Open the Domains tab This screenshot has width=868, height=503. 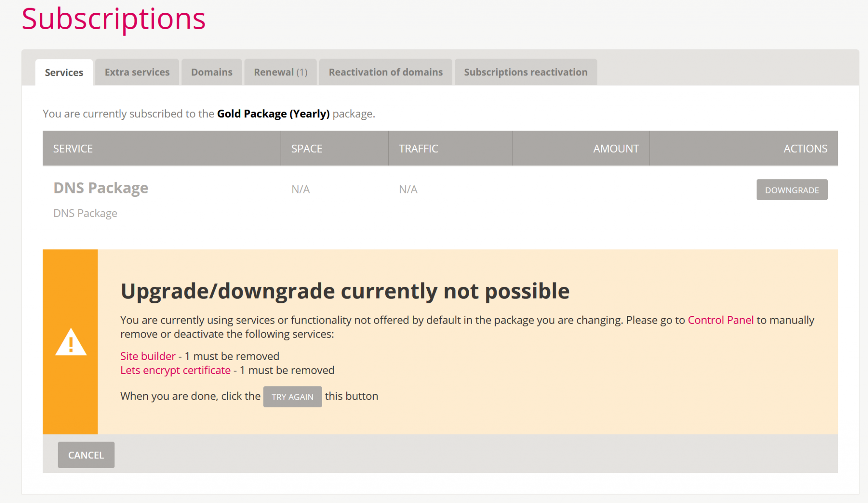(211, 72)
